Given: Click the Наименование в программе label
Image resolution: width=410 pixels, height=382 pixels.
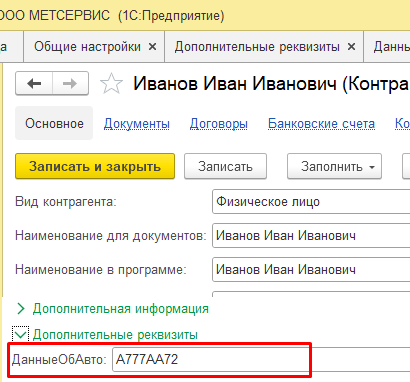Looking at the screenshot, I should pyautogui.click(x=101, y=269).
